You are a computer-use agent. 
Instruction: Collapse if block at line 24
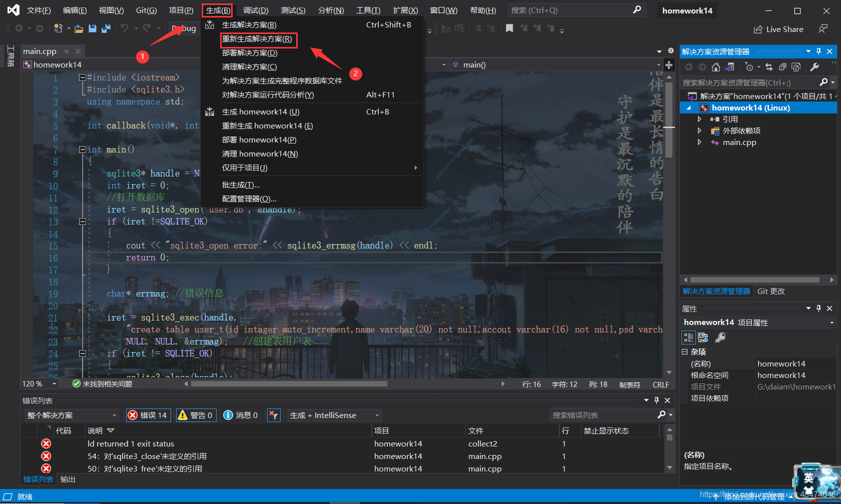pos(82,353)
